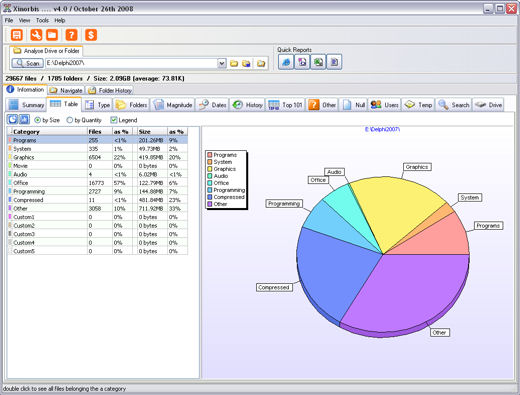Open the Folders tab
The image size is (520, 395).
click(x=131, y=105)
